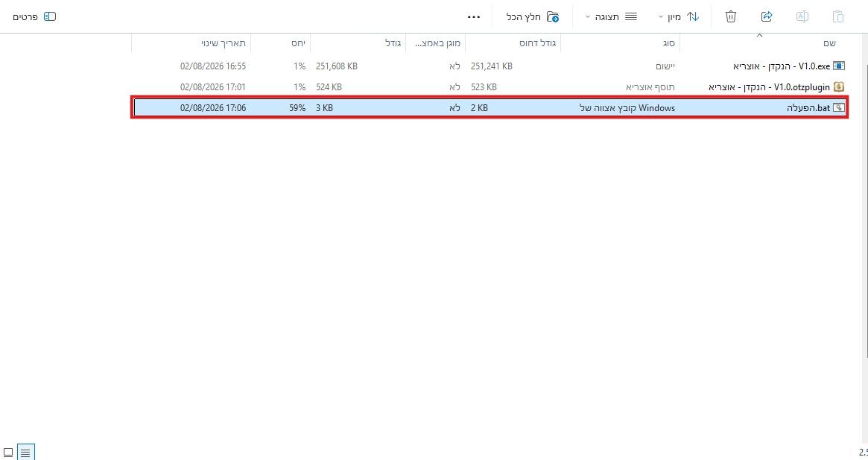Click the share icon in toolbar
Viewport: 868px width, 460px height.
point(767,16)
